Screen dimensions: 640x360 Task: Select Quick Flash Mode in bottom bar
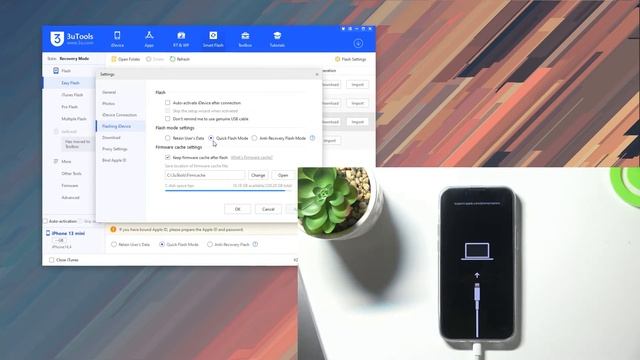(x=162, y=244)
